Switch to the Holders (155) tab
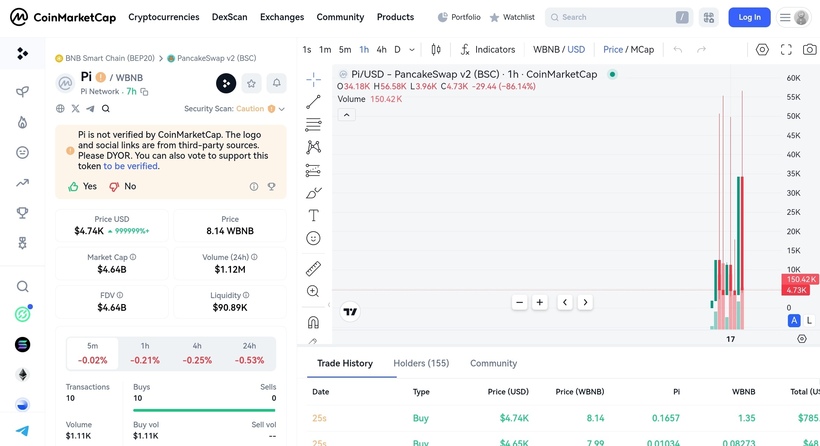This screenshot has height=446, width=820. pyautogui.click(x=421, y=363)
